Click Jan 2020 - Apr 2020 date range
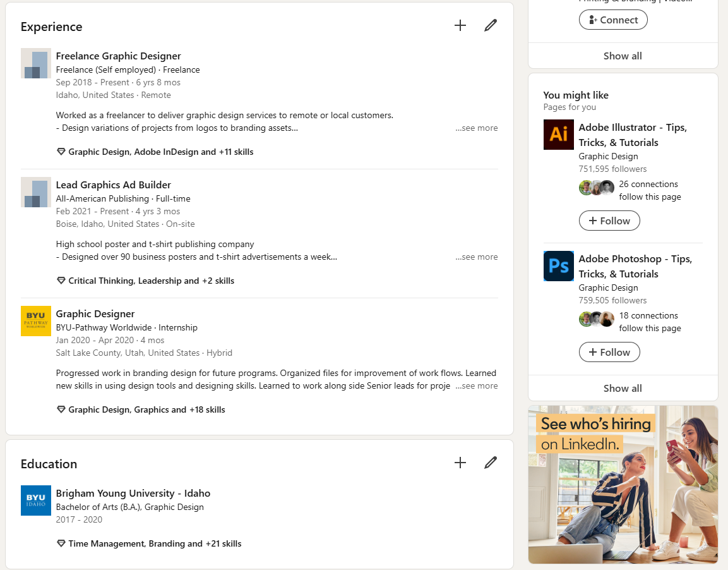This screenshot has width=728, height=570. [95, 340]
